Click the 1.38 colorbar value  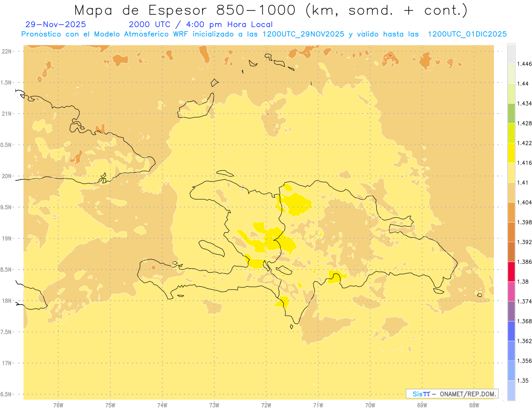click(x=523, y=282)
